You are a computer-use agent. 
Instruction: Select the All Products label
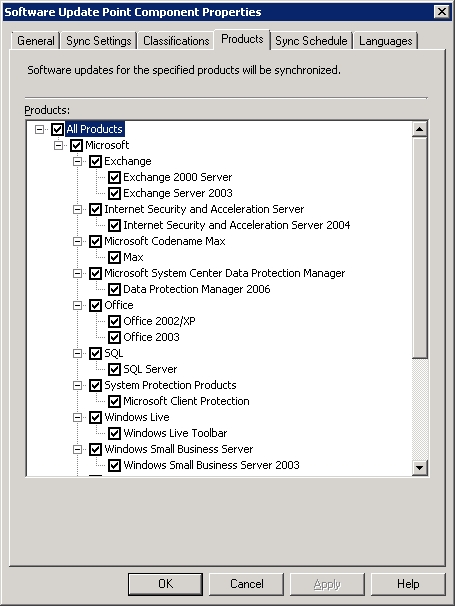pos(94,129)
